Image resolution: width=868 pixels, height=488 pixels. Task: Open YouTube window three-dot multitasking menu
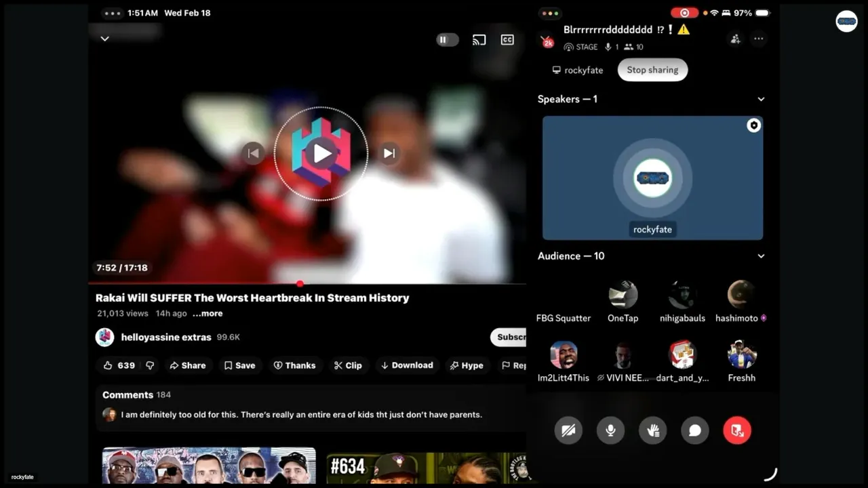(x=112, y=14)
